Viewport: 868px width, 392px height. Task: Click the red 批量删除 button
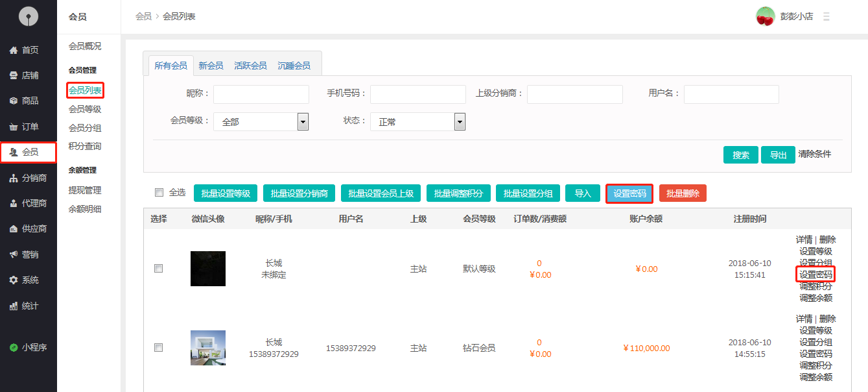(683, 193)
